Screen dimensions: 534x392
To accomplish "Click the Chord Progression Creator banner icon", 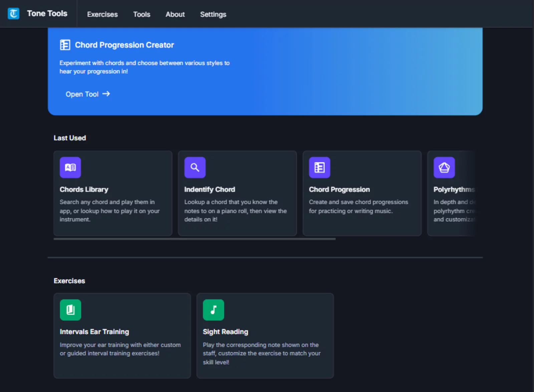I will coord(65,45).
